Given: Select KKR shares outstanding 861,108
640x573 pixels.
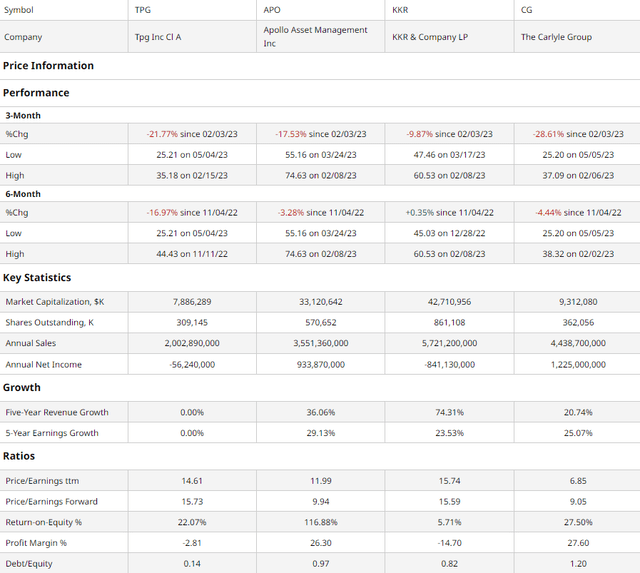Looking at the screenshot, I should 449,323.
